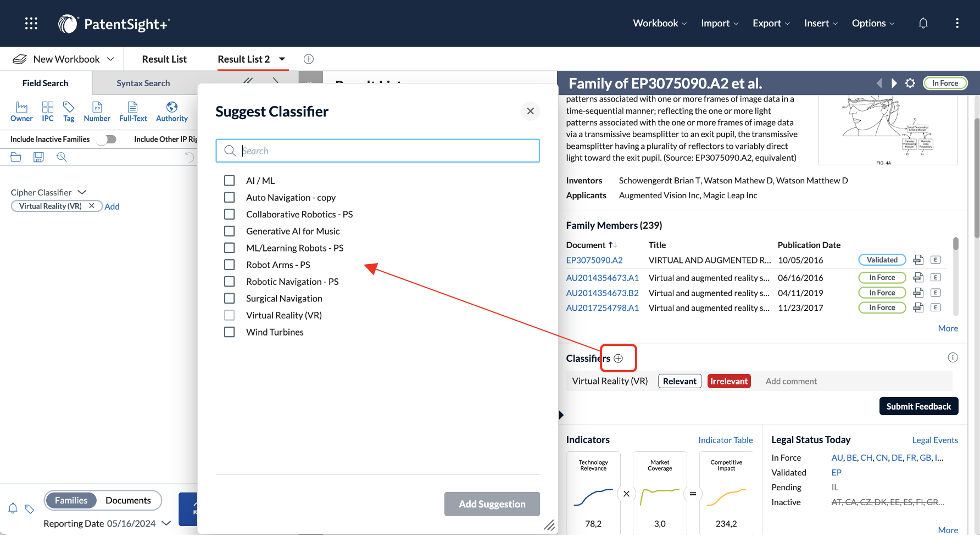Click the Submit Feedback button

[x=918, y=406]
